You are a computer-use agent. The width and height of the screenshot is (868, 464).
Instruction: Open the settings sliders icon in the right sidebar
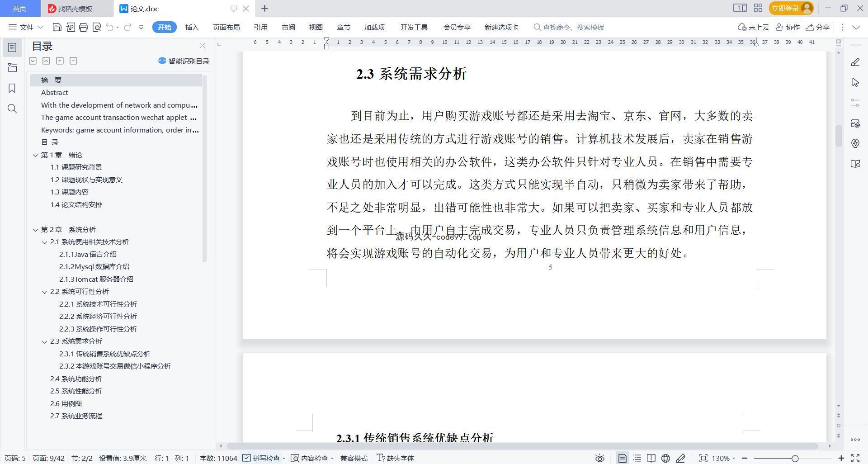coord(855,103)
